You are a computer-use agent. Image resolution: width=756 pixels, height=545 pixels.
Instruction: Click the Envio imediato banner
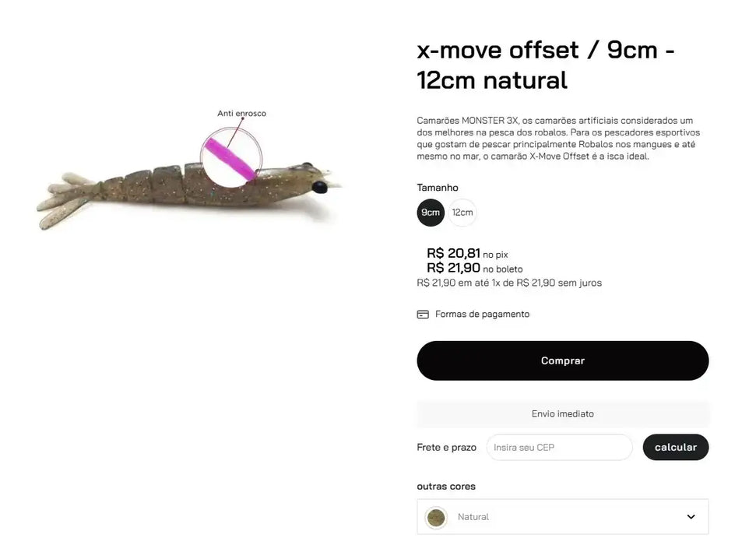point(562,413)
